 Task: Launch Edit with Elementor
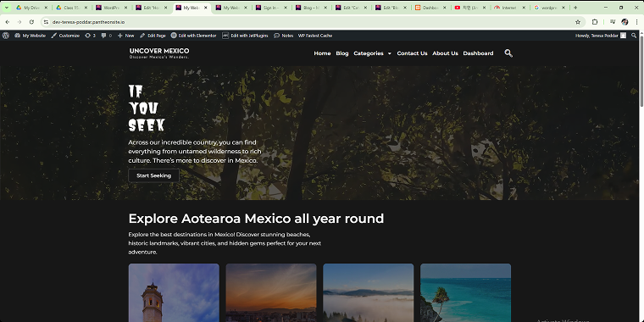pos(193,36)
